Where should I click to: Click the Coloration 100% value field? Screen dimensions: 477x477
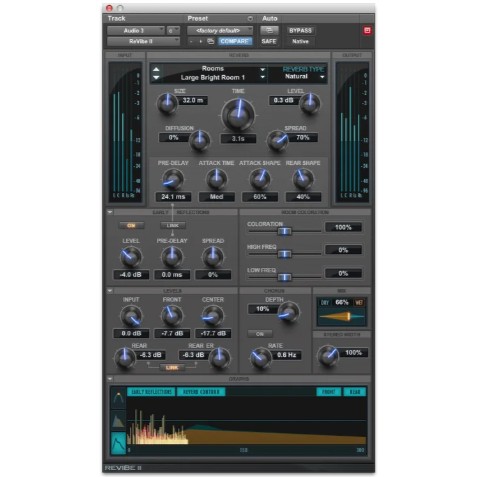pos(343,227)
